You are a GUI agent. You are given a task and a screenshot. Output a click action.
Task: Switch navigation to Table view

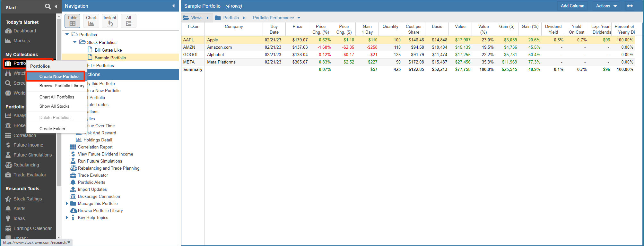point(73,21)
